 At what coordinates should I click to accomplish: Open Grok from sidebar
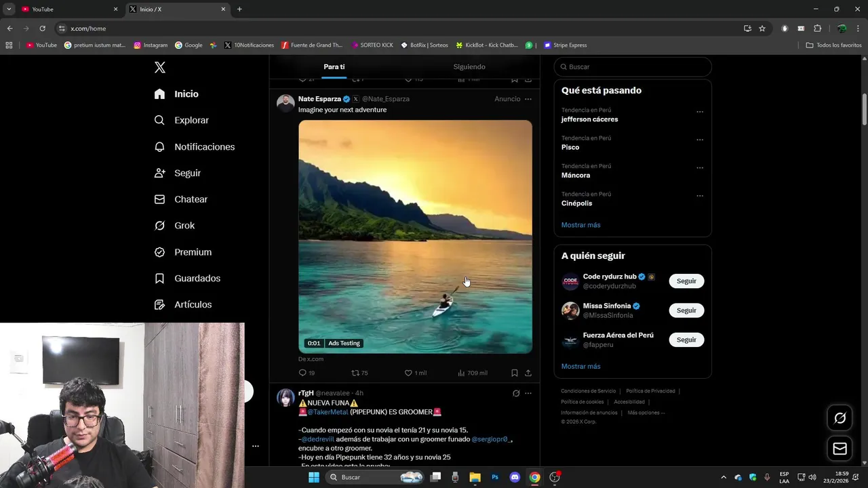coord(174,226)
